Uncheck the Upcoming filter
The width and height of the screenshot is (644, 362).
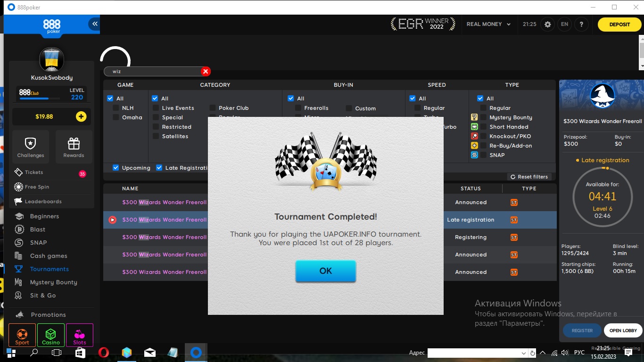point(116,168)
